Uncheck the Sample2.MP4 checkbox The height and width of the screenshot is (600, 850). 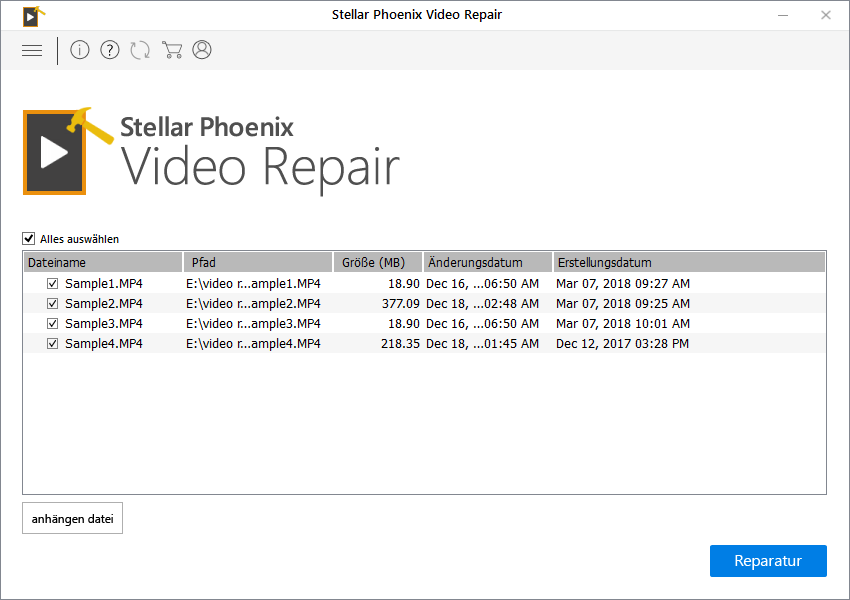tap(53, 304)
